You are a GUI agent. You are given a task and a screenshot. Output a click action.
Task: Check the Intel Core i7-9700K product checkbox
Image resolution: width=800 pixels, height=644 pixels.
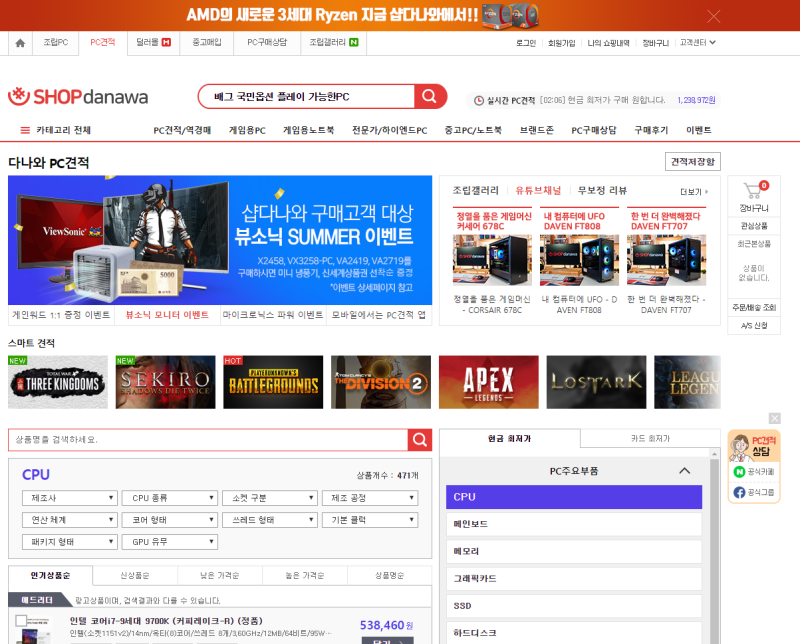(x=21, y=621)
